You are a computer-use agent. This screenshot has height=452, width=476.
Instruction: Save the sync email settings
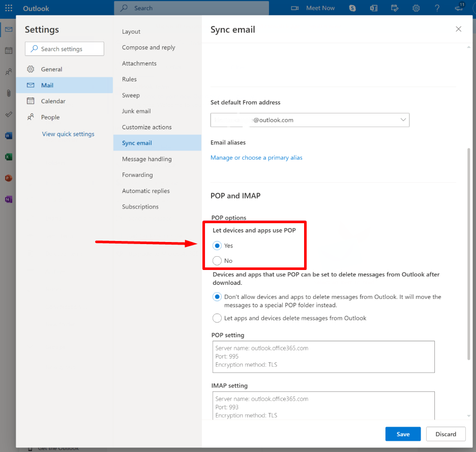403,434
